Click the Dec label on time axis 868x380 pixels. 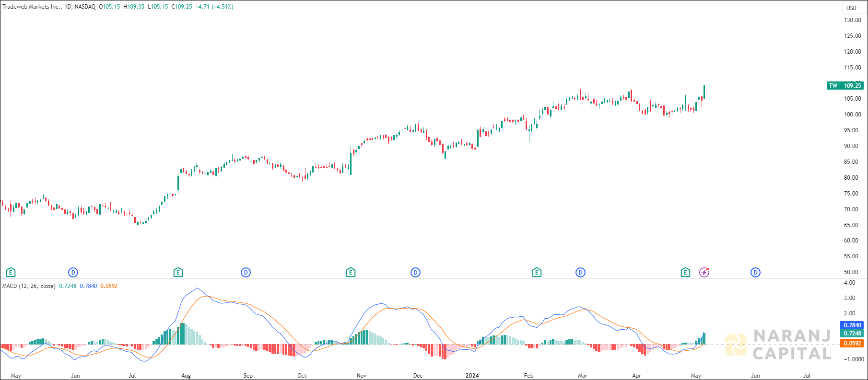pyautogui.click(x=418, y=376)
